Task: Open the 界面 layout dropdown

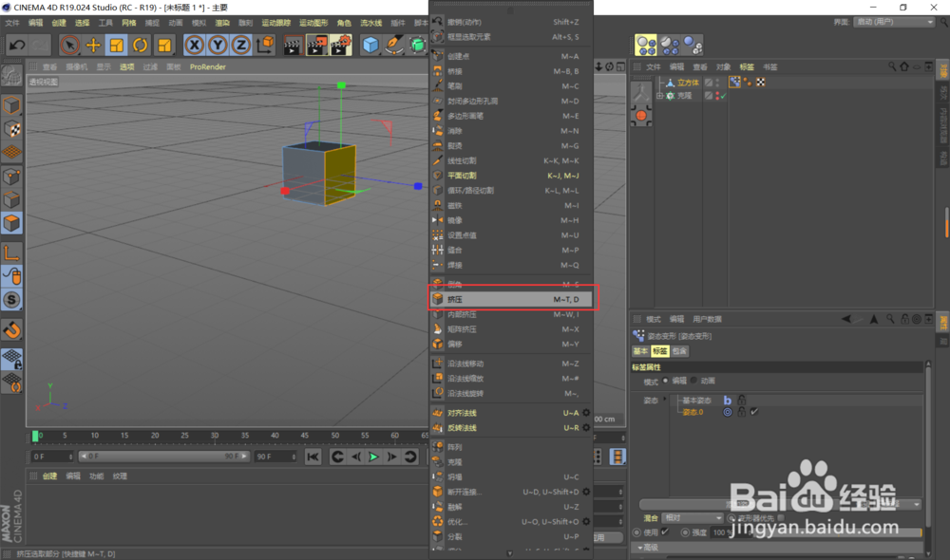Action: pos(894,22)
